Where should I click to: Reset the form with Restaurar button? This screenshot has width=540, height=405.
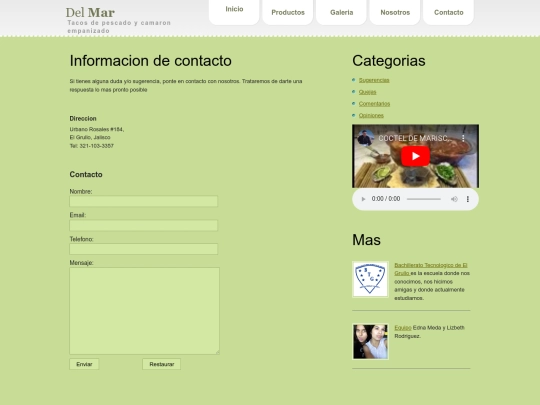[x=162, y=364]
